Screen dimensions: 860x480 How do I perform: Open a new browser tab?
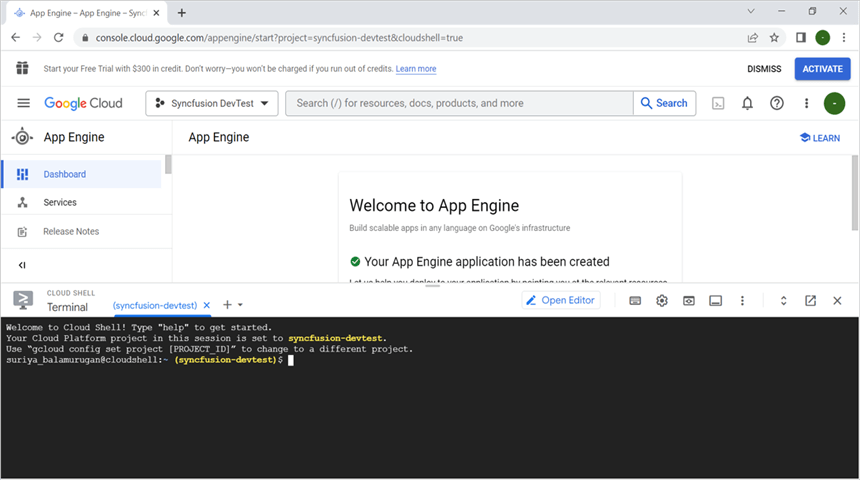click(182, 13)
